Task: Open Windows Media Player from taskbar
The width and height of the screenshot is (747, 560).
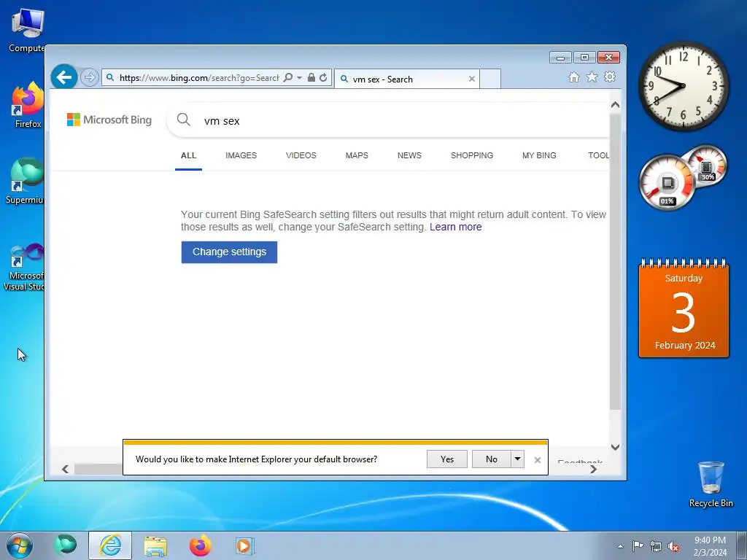Action: [x=245, y=545]
